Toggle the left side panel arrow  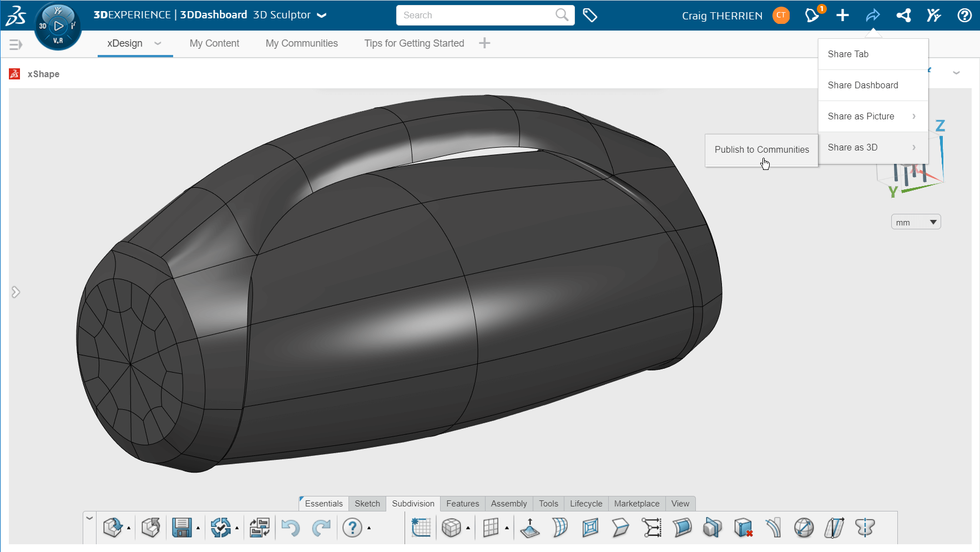16,292
